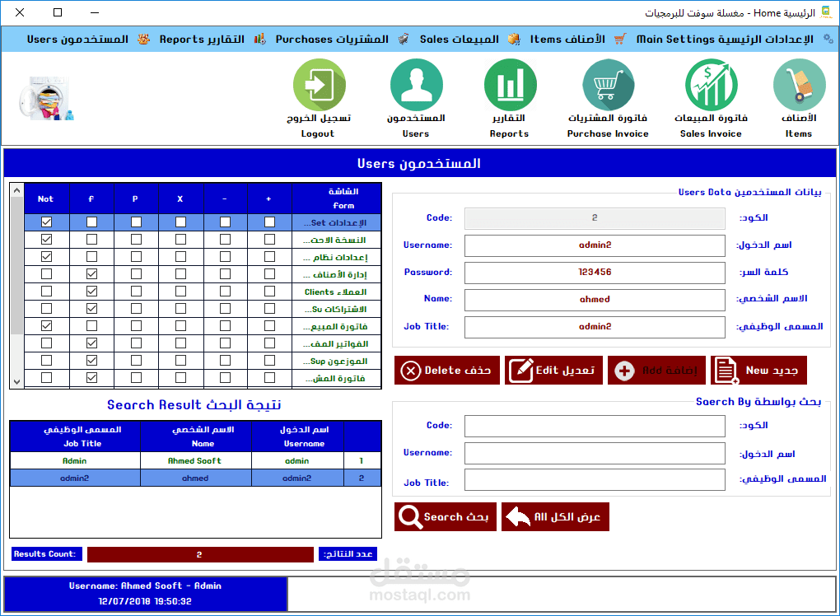Click the Edit user button

point(553,370)
